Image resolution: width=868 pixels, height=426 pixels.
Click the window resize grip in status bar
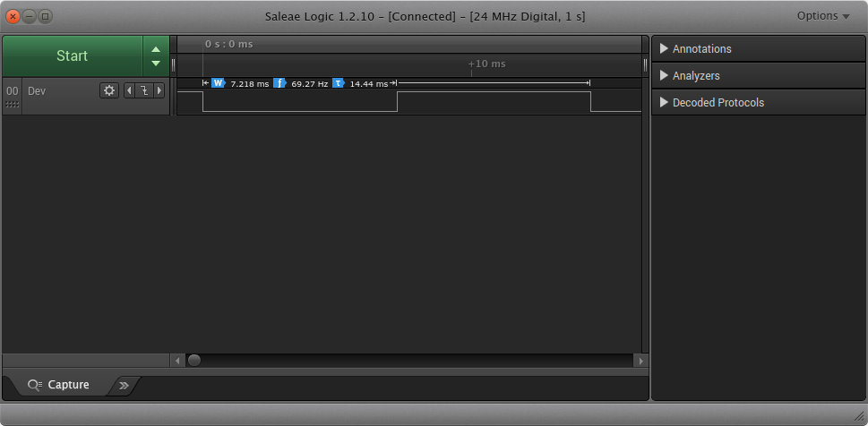pos(858,415)
